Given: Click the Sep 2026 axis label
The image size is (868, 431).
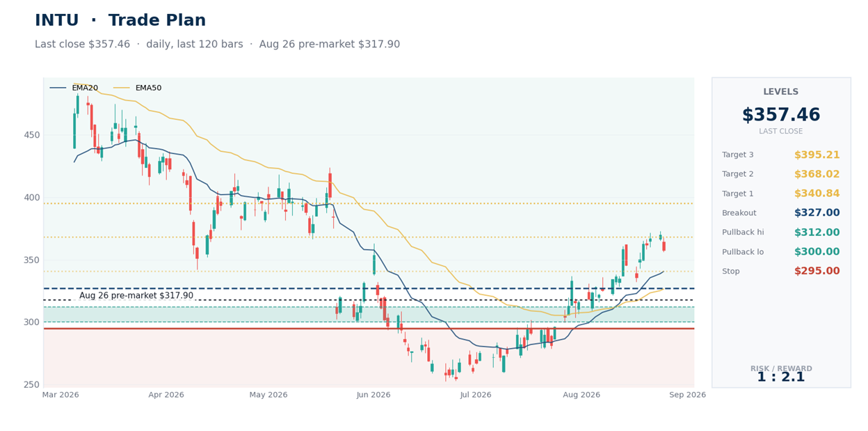Looking at the screenshot, I should 687,395.
